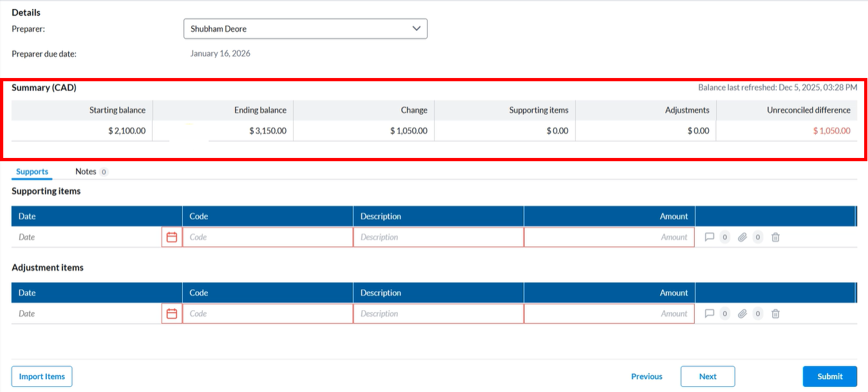Go to Next step
The image size is (868, 392).
click(x=708, y=377)
